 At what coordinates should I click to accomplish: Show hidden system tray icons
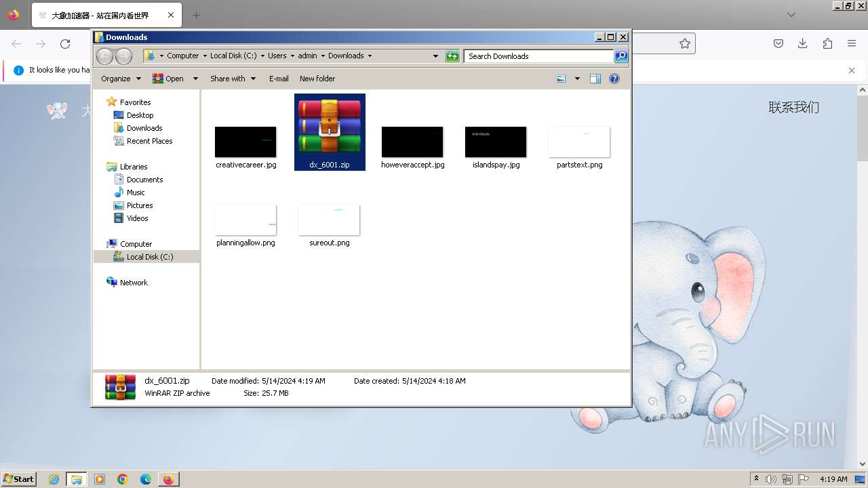coord(756,479)
